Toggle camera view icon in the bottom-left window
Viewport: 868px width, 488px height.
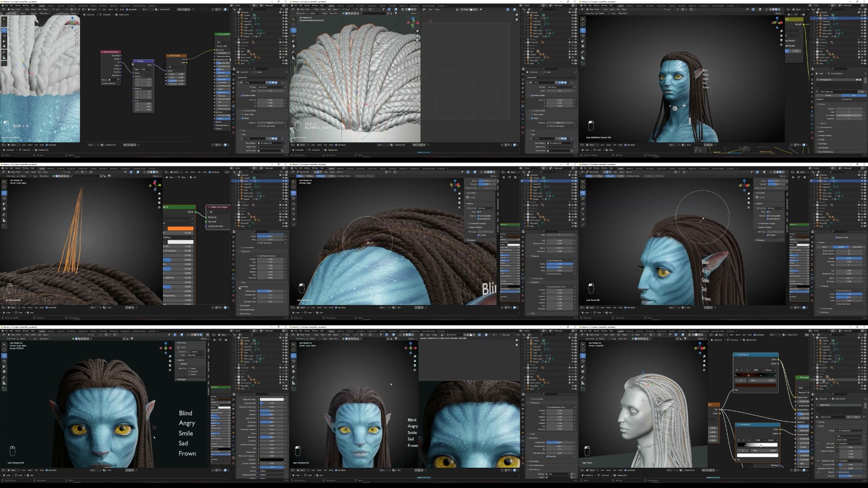170,365
